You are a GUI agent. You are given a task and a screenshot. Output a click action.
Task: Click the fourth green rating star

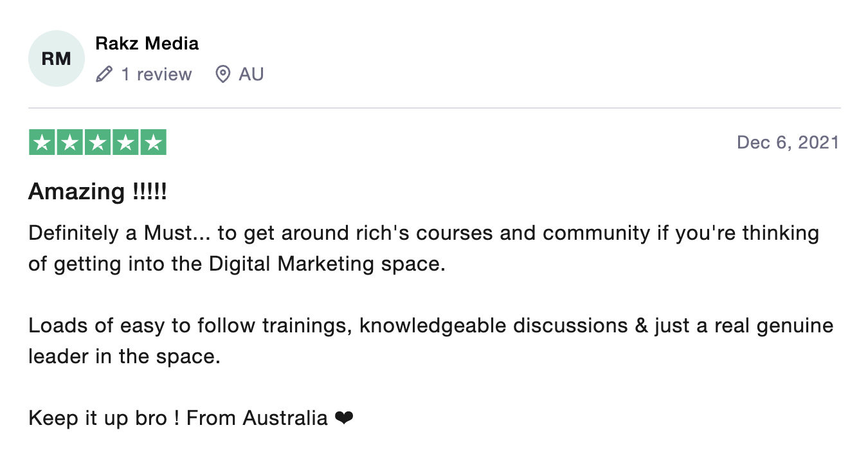point(125,143)
